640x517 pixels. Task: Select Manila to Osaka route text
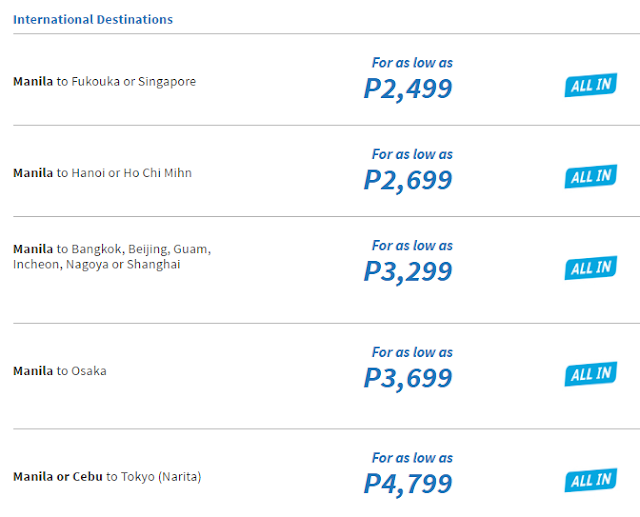click(60, 371)
